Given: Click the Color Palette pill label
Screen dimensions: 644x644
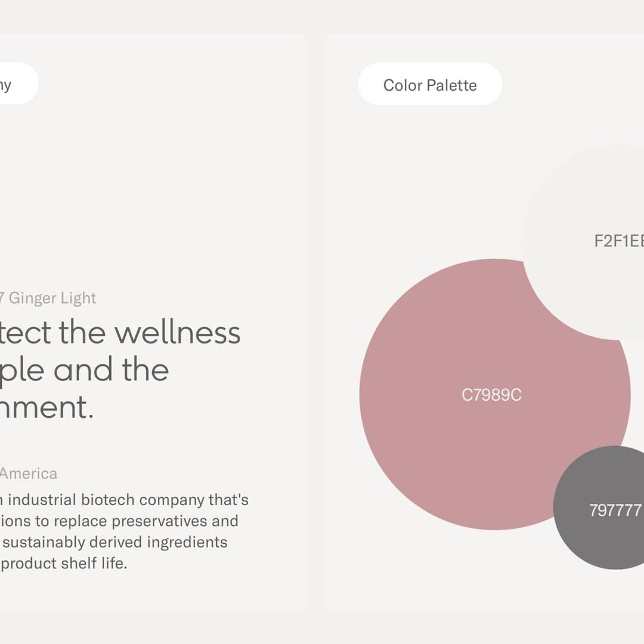Looking at the screenshot, I should [x=430, y=85].
